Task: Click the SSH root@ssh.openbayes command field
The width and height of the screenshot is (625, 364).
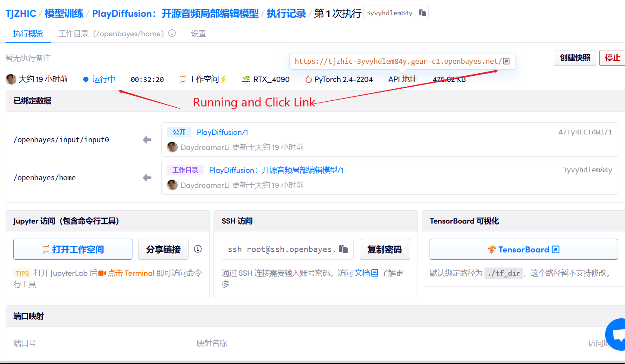Action: (281, 249)
